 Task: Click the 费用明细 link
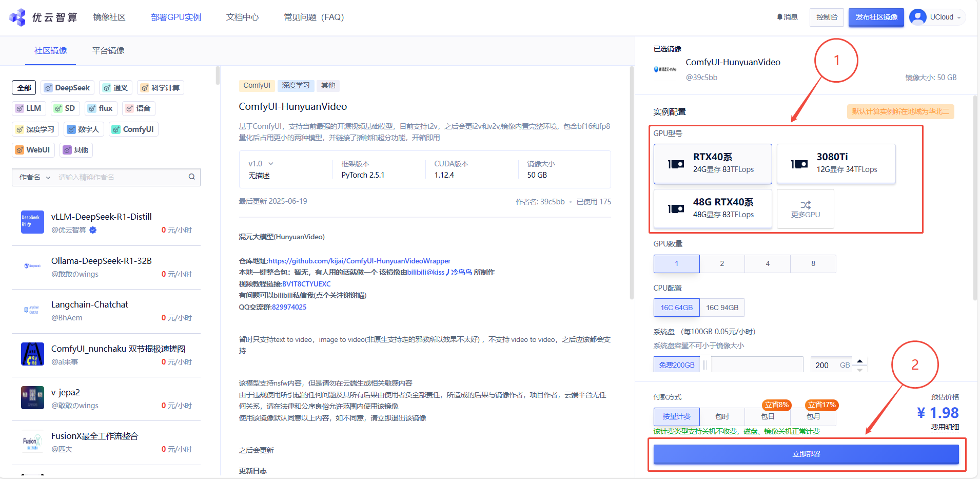(x=945, y=427)
